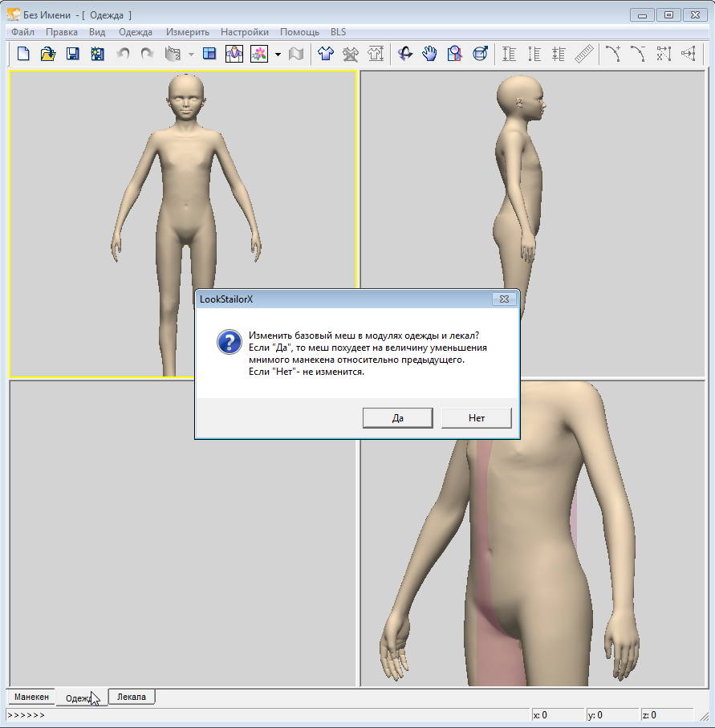Switch to the Манекен tab
715x728 pixels.
(x=31, y=697)
